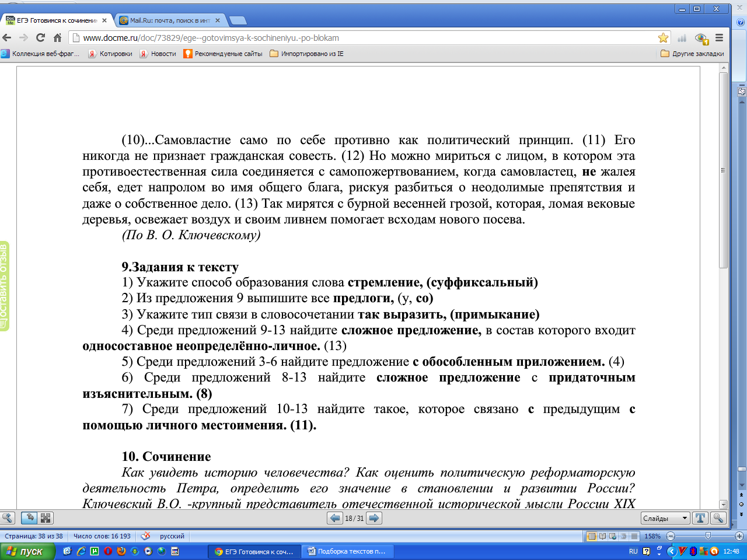Click the 18 / 31 page number field
The width and height of the screenshot is (747, 560).
point(354,518)
